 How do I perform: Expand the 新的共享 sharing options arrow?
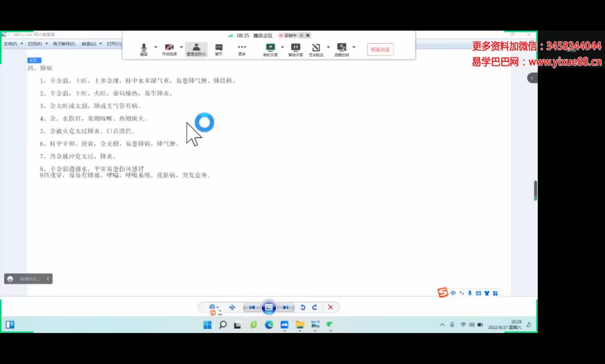(x=282, y=47)
